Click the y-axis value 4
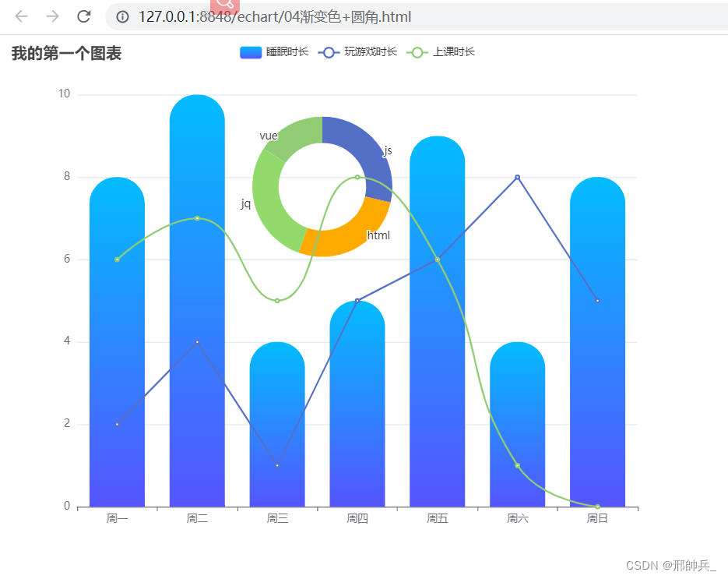The image size is (728, 579). point(67,341)
